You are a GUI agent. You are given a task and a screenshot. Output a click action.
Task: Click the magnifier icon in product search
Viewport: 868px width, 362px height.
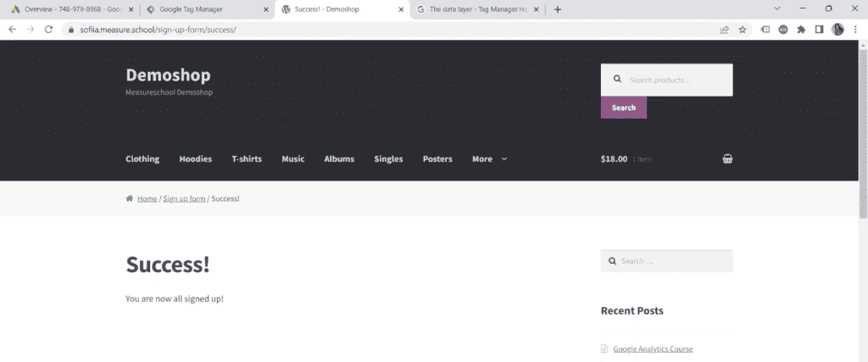tap(617, 80)
